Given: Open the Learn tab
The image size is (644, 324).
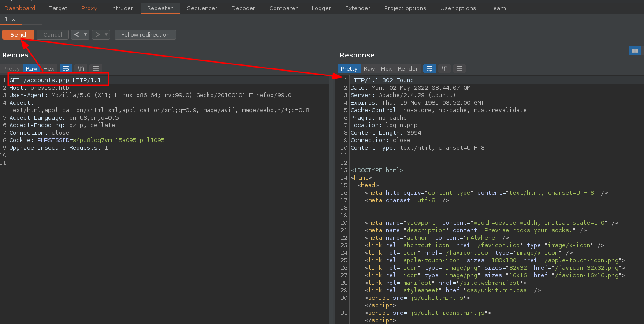Looking at the screenshot, I should pos(498,8).
